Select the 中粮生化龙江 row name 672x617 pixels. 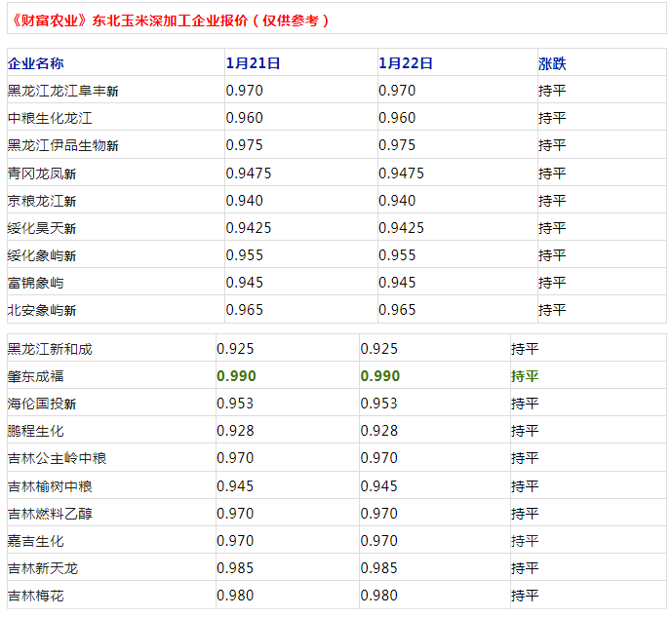(50, 118)
